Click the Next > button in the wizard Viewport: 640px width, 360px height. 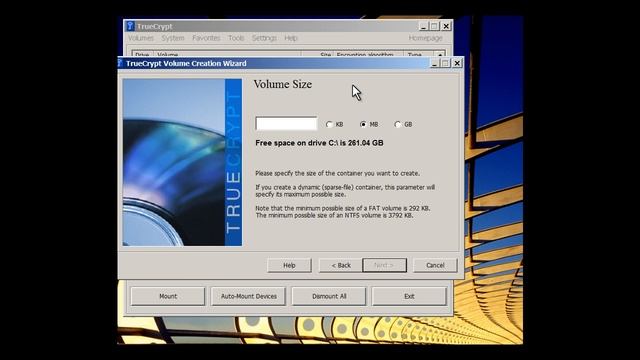384,265
